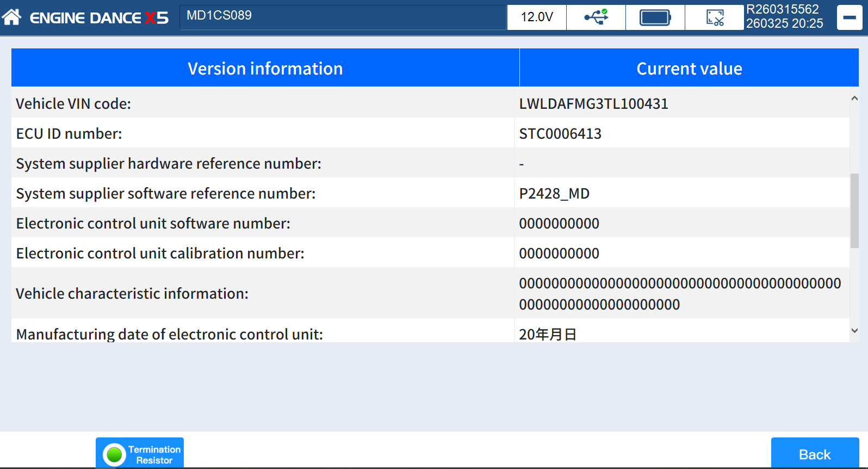Click the serial number R260315562 text
868x469 pixels.
[782, 9]
